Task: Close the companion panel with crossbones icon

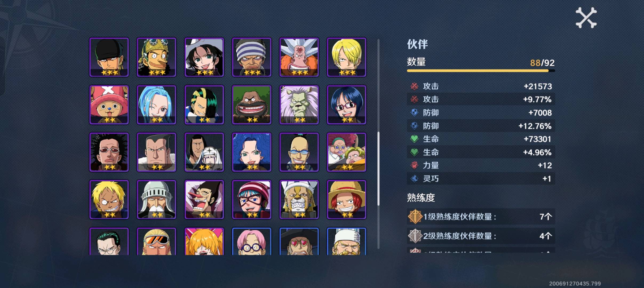Action: pos(586,18)
